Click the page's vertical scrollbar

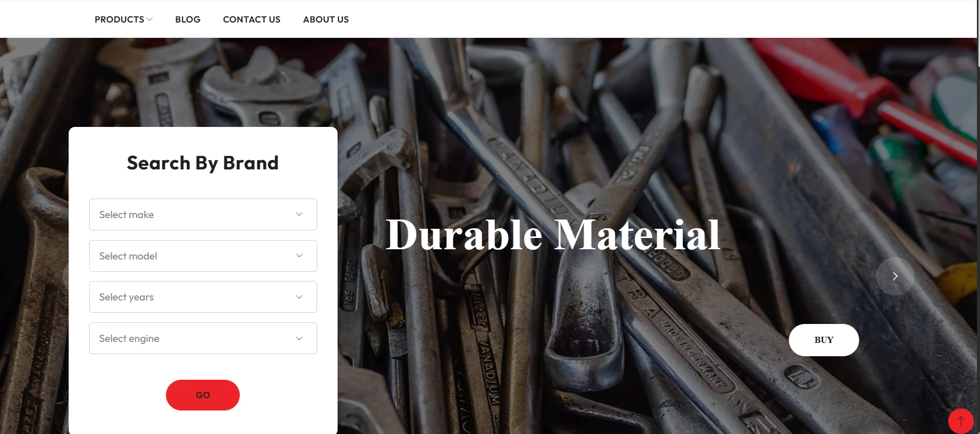[x=978, y=217]
